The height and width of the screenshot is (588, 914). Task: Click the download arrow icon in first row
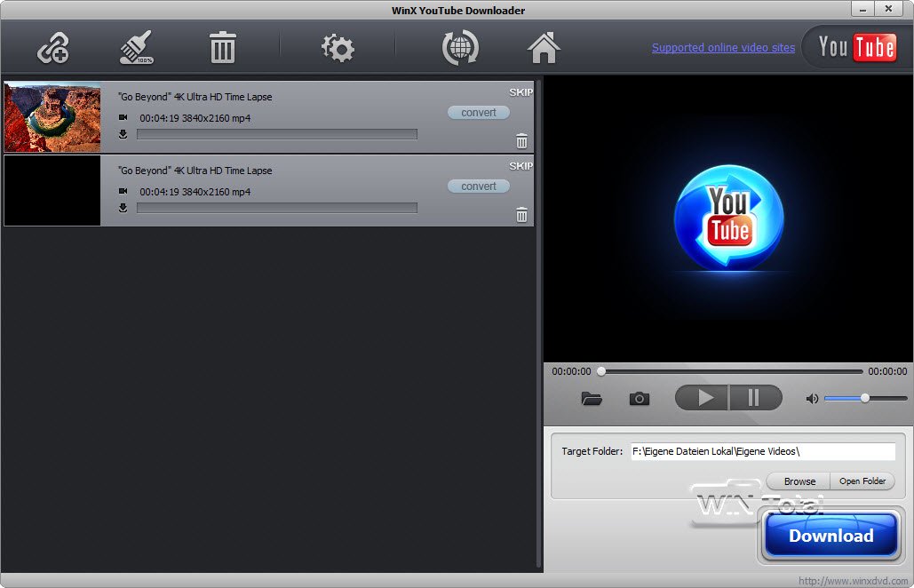click(123, 135)
